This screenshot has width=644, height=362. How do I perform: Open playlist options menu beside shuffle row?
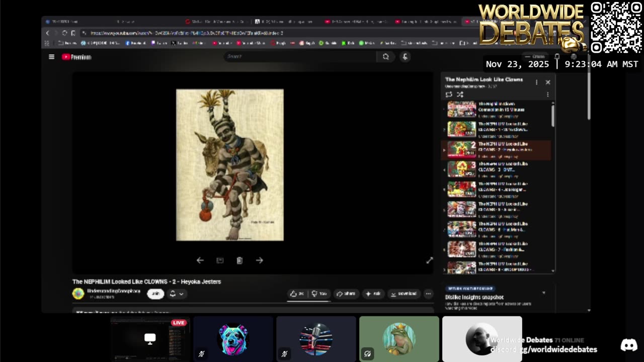pos(548,95)
